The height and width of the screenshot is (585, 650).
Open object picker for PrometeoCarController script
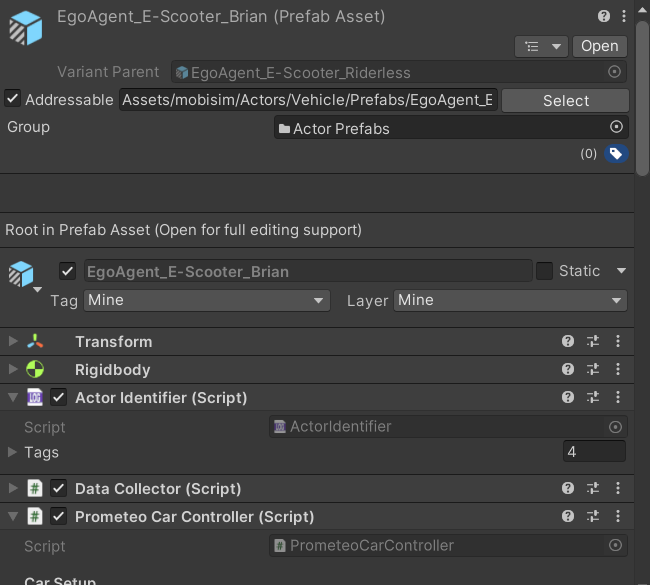point(615,545)
